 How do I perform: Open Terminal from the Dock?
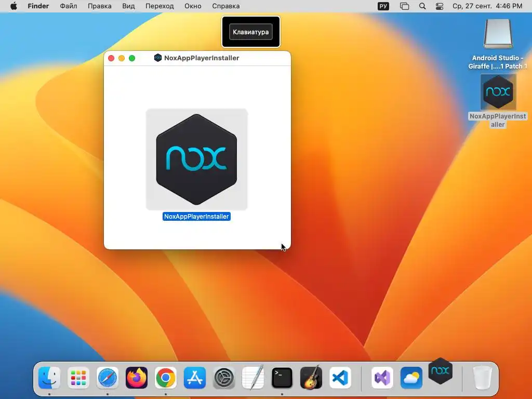[x=282, y=378]
